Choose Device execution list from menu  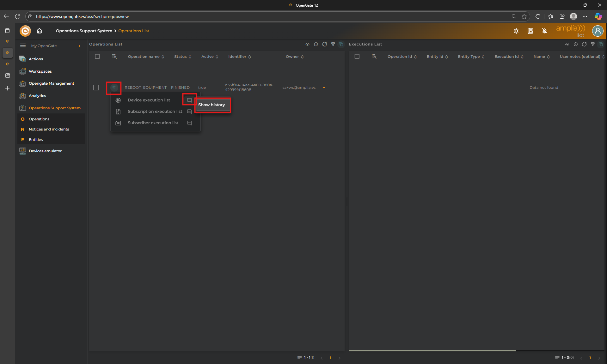pyautogui.click(x=149, y=100)
